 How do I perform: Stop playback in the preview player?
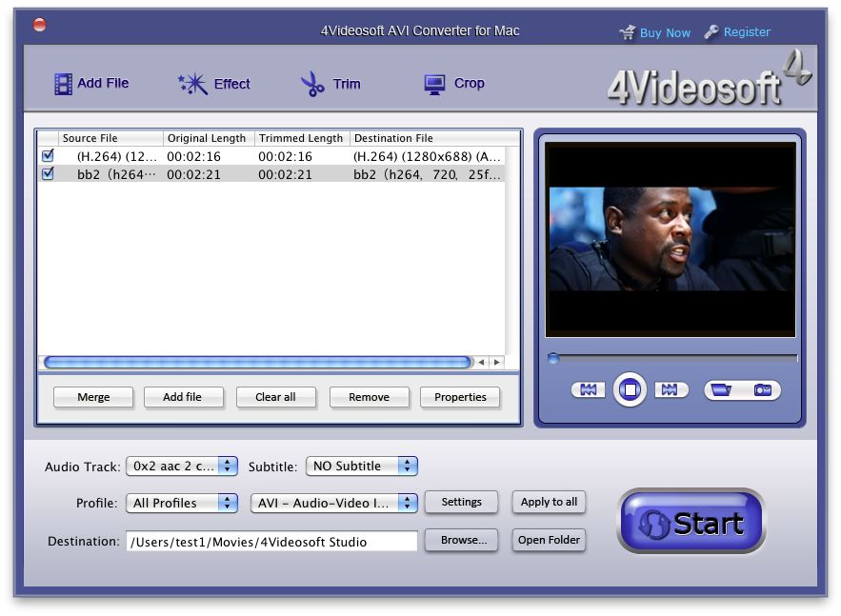click(630, 389)
